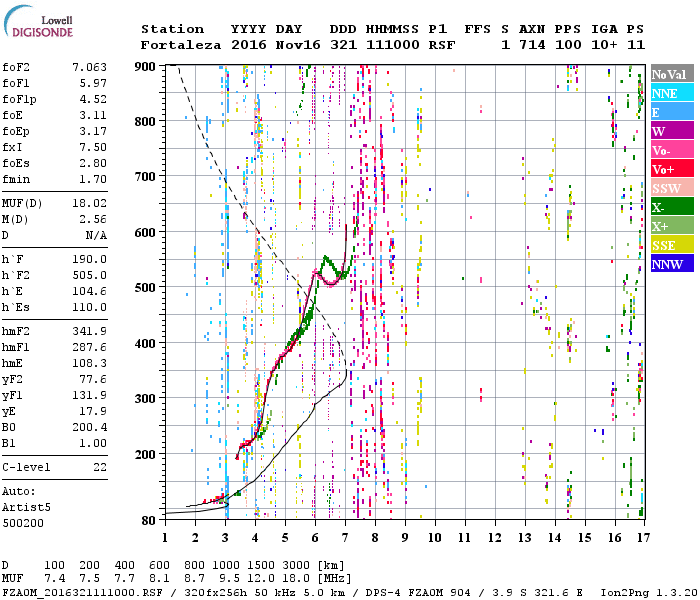Click the MUF 18.0 table value
700x600 pixels.
(296, 579)
